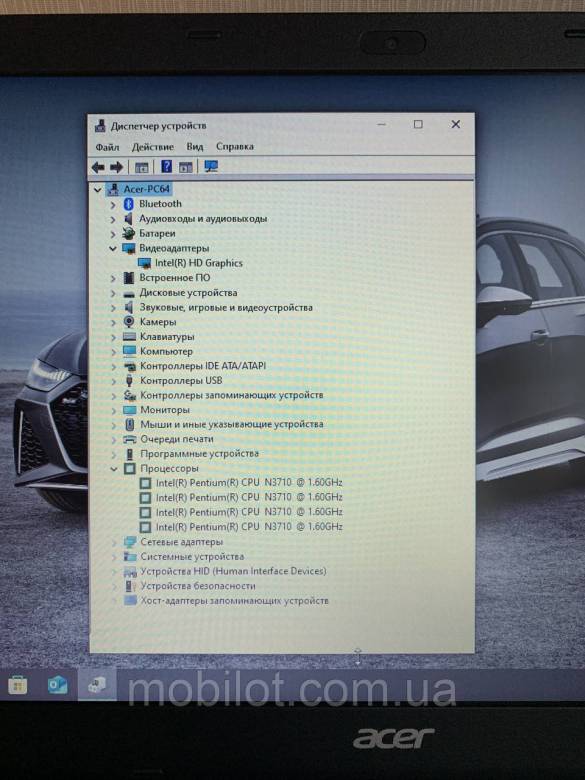Click the Клавиатуры keyboard icon
585x780 pixels.
pos(129,337)
